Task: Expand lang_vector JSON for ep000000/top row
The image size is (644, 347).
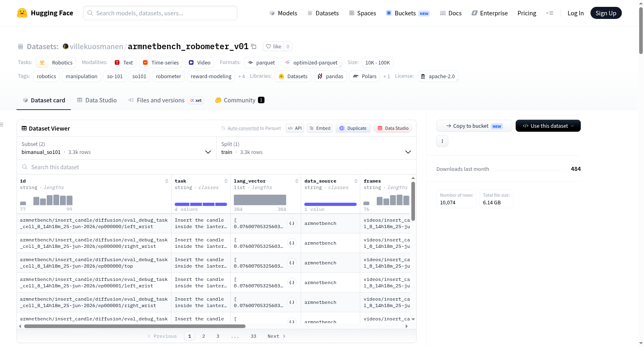Action: click(292, 263)
